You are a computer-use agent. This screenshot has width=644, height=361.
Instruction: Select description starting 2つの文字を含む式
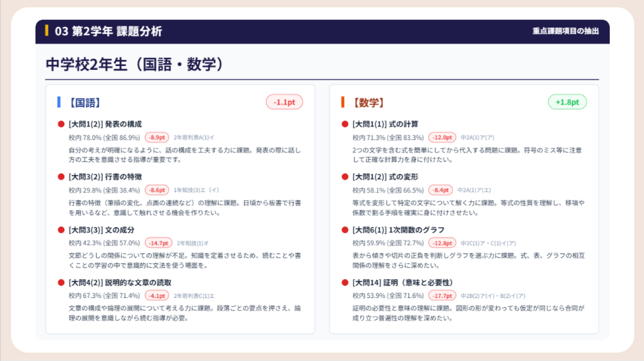(467, 155)
